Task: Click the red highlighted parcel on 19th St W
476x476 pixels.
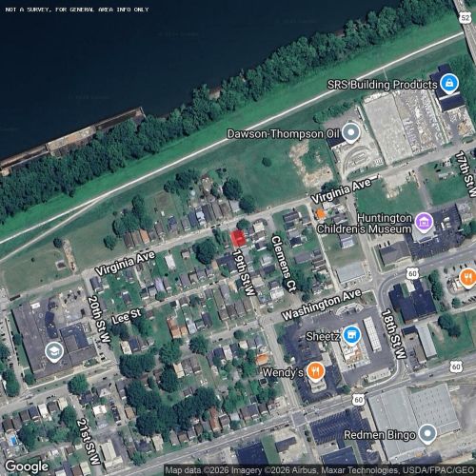Action: 238,238
